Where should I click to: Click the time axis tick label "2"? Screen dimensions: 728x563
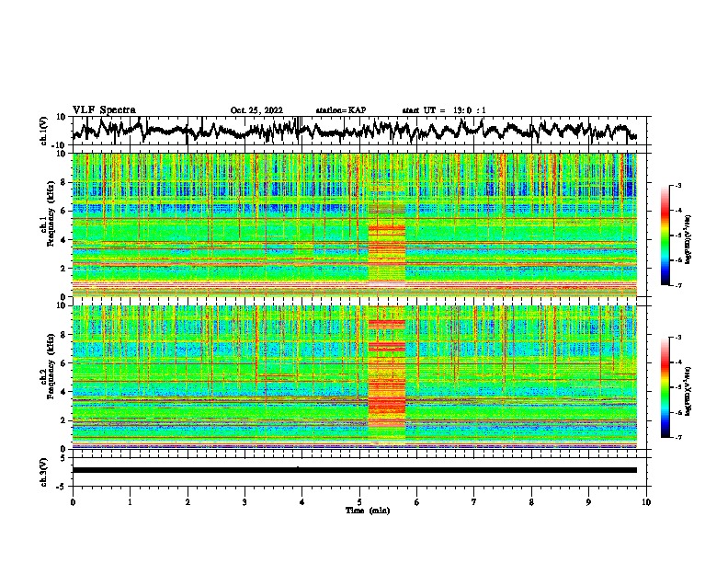pos(188,502)
